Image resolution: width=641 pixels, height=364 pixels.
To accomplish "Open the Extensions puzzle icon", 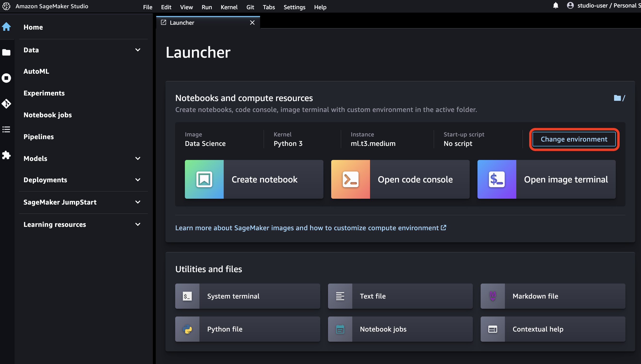I will 7,155.
